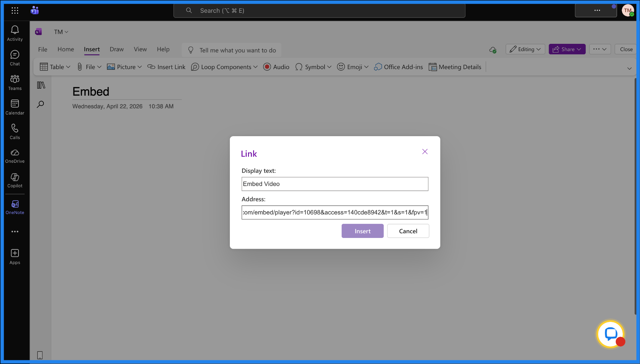Click the Close button for OneNote
The height and width of the screenshot is (364, 640).
tap(626, 49)
